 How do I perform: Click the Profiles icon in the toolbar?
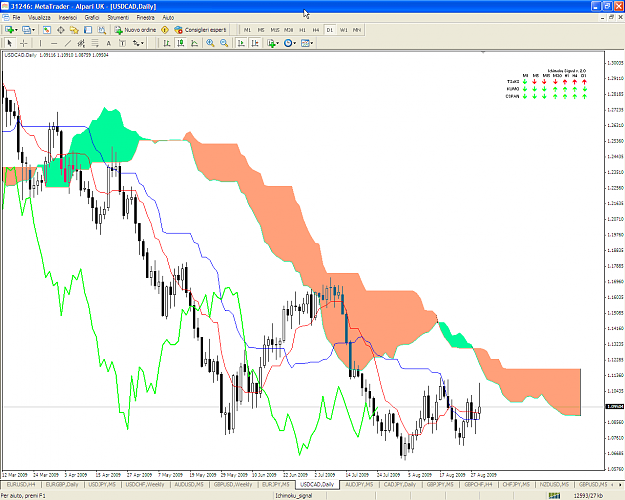[x=26, y=30]
